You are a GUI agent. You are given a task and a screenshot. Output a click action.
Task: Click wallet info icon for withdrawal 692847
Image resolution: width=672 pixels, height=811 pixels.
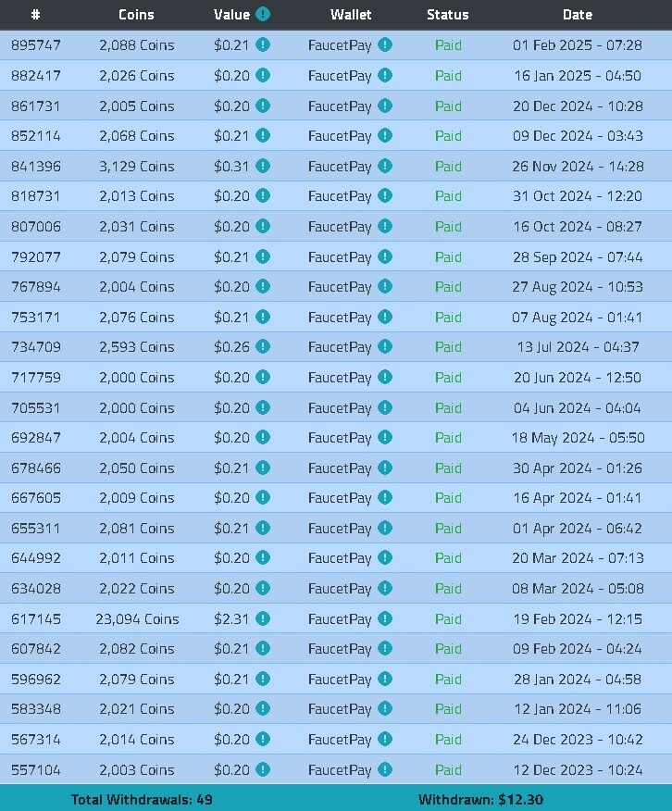(x=384, y=437)
